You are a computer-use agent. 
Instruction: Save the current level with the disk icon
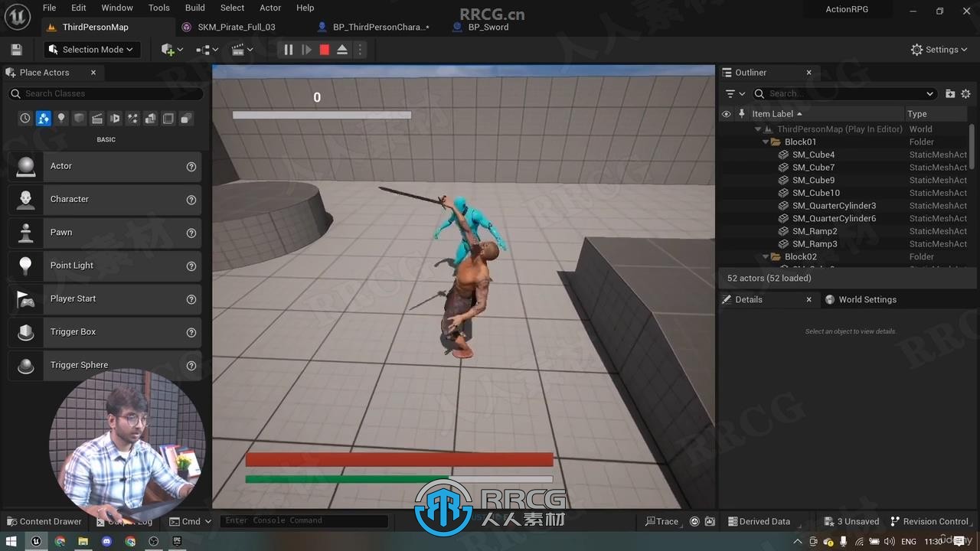pos(16,50)
